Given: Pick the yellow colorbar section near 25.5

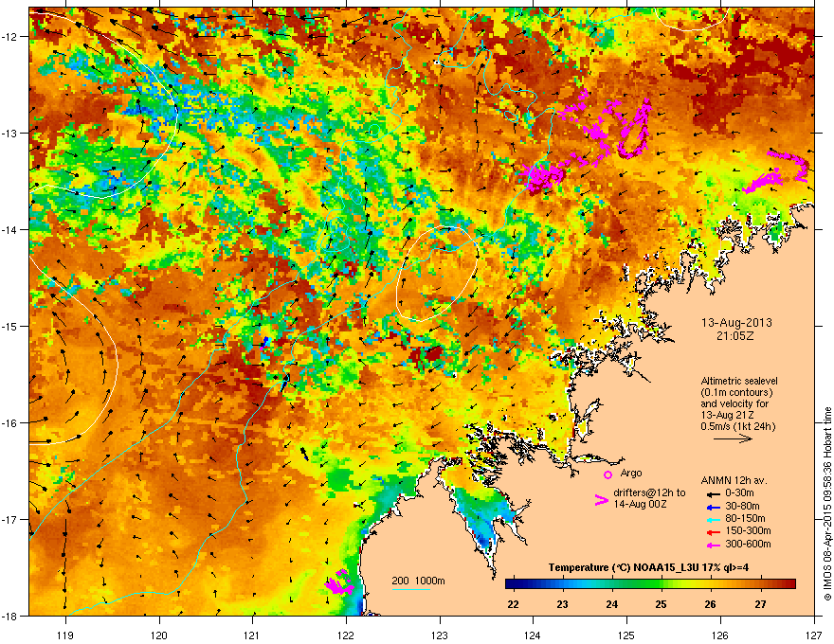Looking at the screenshot, I should (x=686, y=584).
